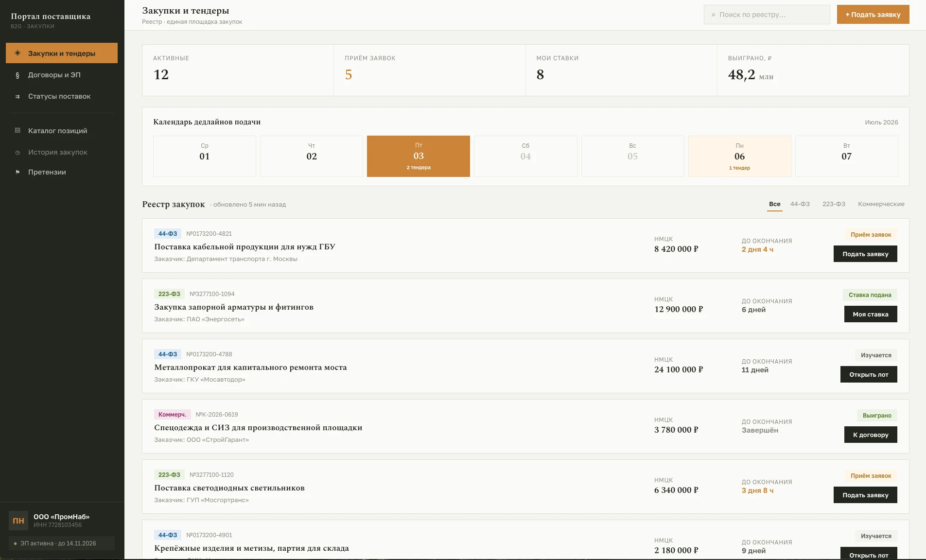Screen dimensions: 926x560
Task: Open Моя ставка for запорной арматуры tender
Action: pyautogui.click(x=871, y=314)
